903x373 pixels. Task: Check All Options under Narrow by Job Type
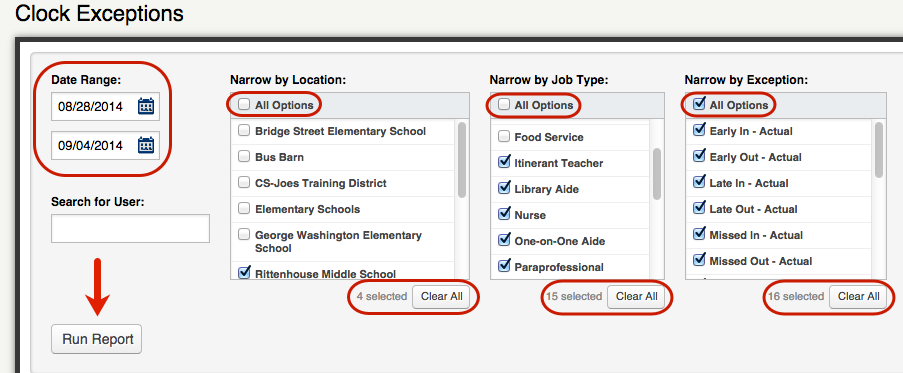click(504, 105)
